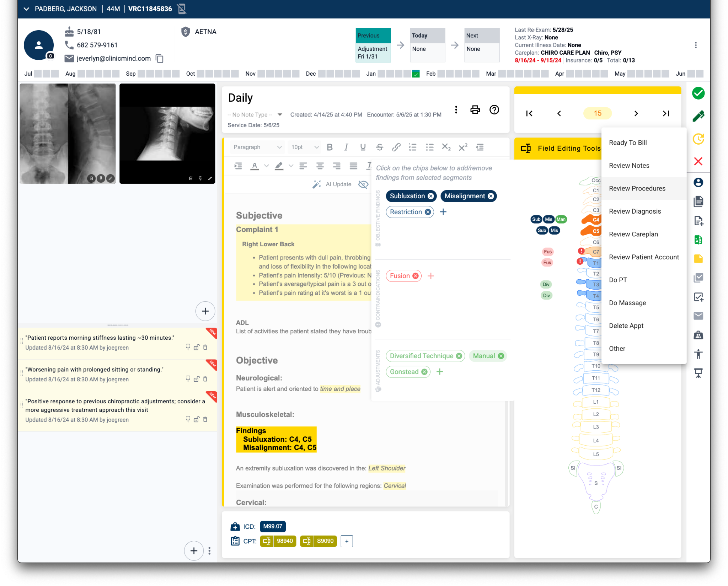728x586 pixels.
Task: Click the red X sidebar icon
Action: point(698,161)
